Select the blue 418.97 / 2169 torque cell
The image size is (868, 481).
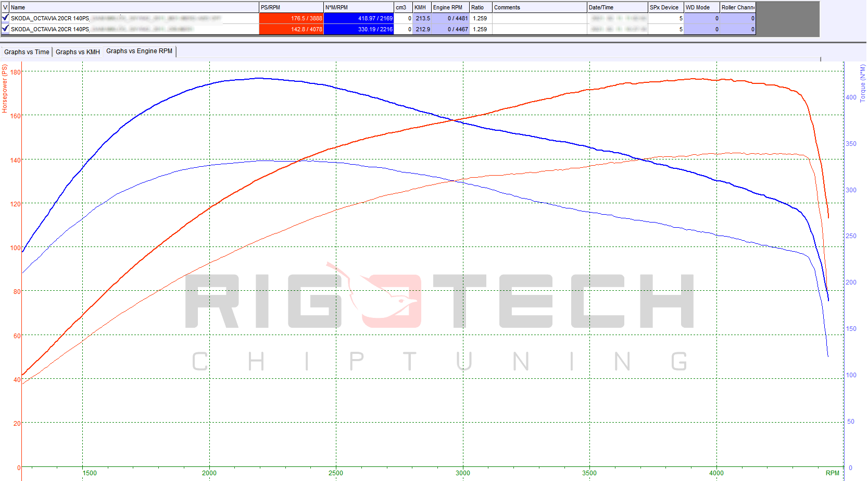click(358, 18)
